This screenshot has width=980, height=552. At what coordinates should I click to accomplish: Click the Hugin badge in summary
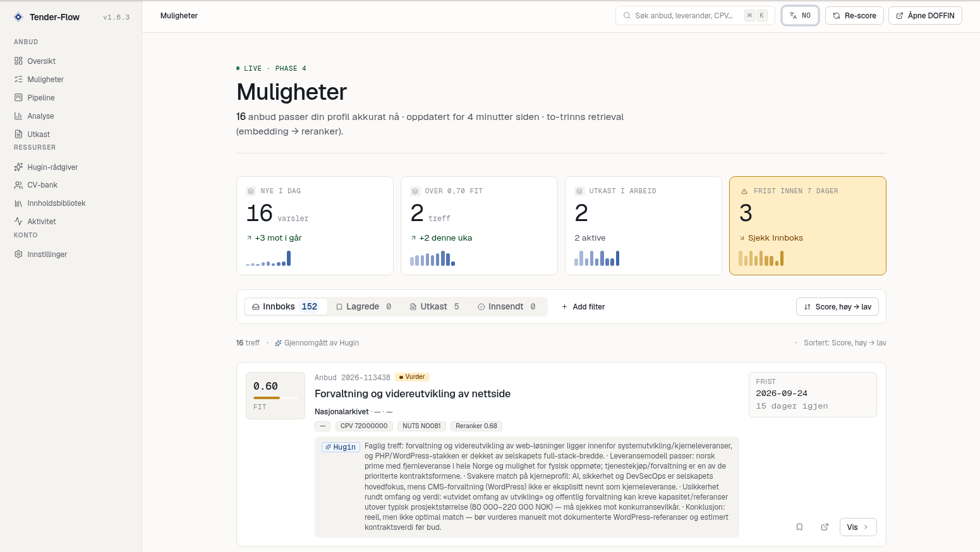(x=341, y=447)
